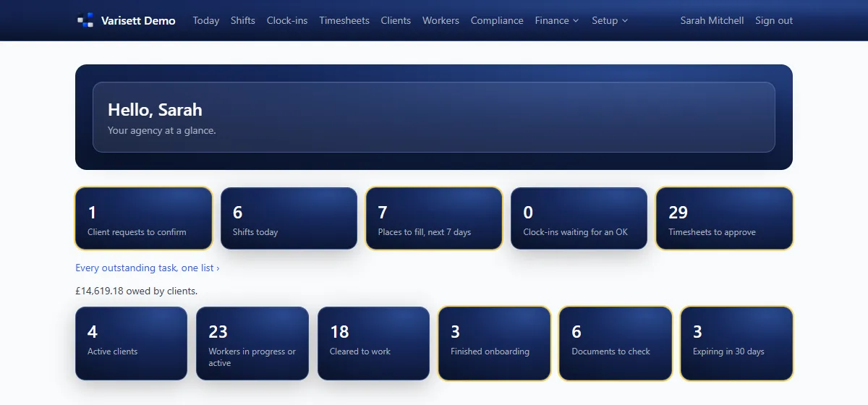Screen dimensions: 868x405
Task: Open the Timesheets to approve card
Action: click(x=724, y=218)
